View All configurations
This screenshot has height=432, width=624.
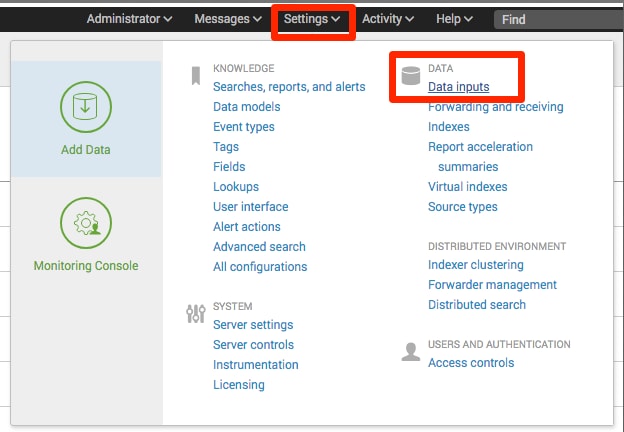260,267
